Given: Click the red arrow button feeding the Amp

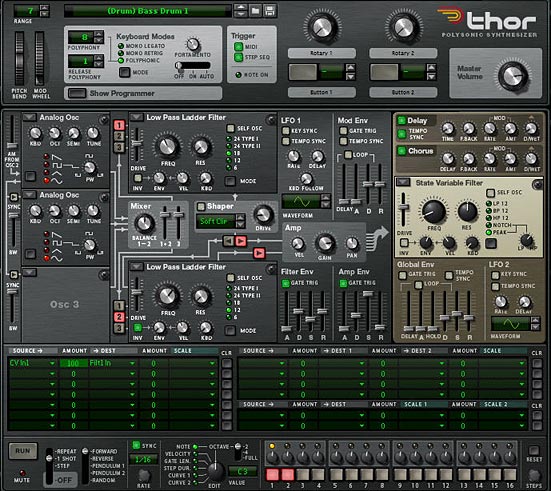Looking at the screenshot, I should coord(259,253).
